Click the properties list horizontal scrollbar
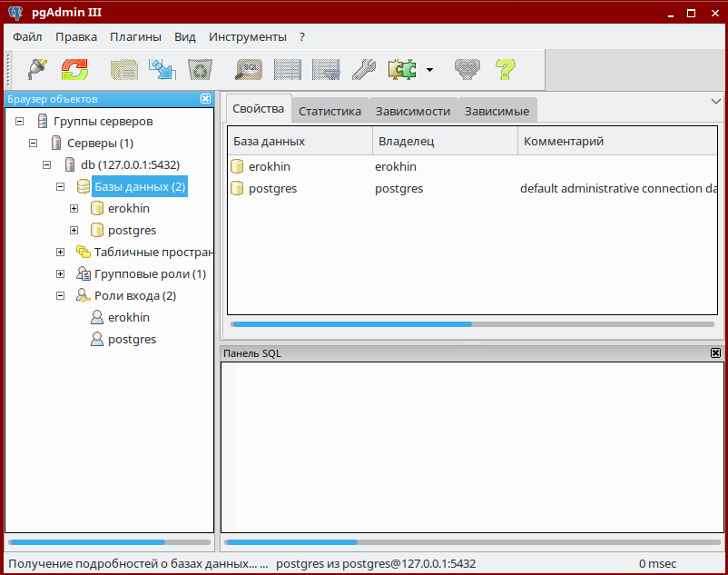Viewport: 728px width, 575px height. [x=473, y=324]
